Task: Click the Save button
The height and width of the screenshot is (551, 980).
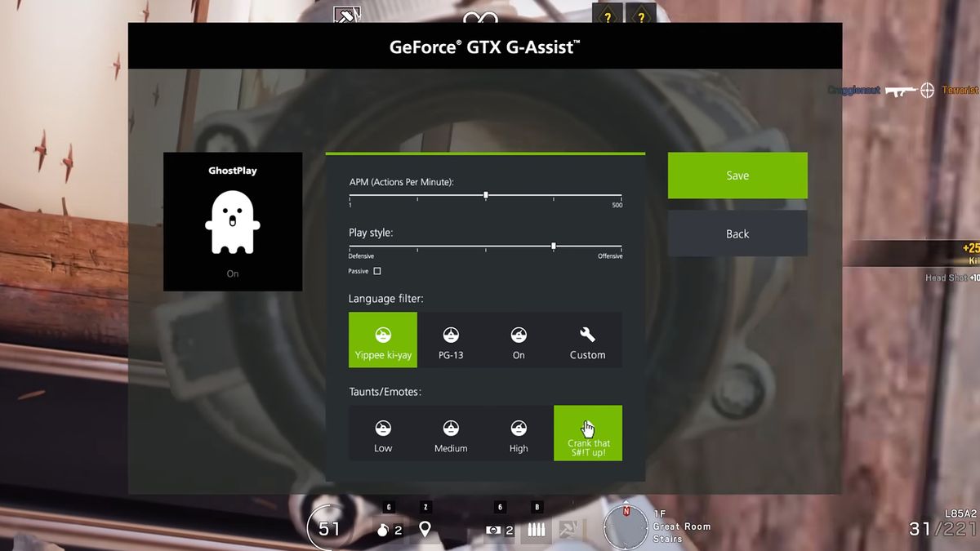Action: pyautogui.click(x=737, y=176)
